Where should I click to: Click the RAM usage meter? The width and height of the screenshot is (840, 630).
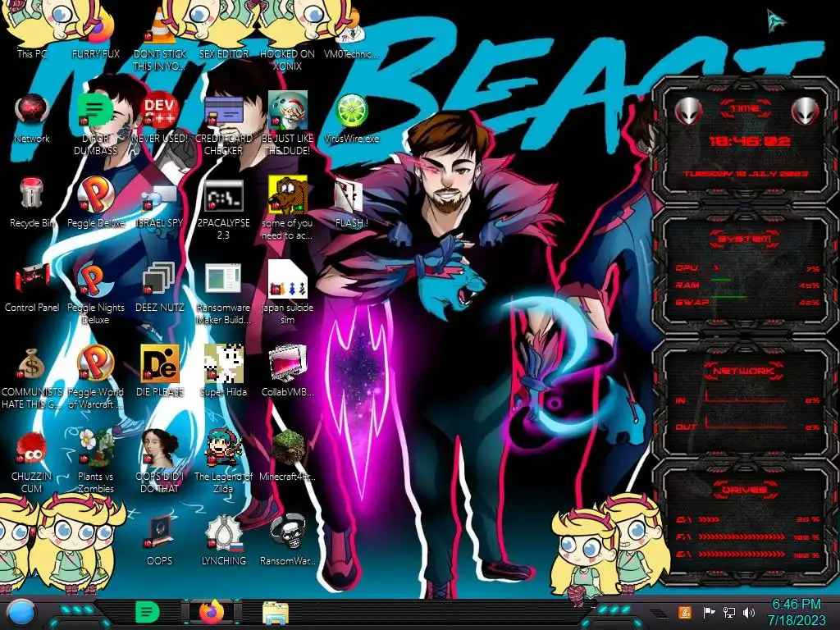click(747, 285)
